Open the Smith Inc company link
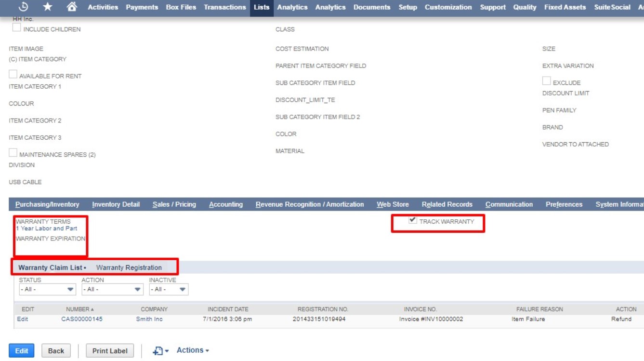This screenshot has width=644, height=361. [150, 319]
